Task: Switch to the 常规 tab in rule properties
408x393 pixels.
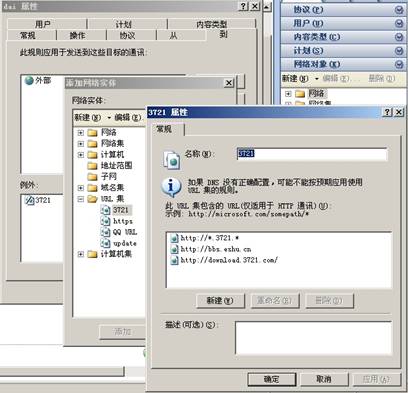Action: coord(32,35)
